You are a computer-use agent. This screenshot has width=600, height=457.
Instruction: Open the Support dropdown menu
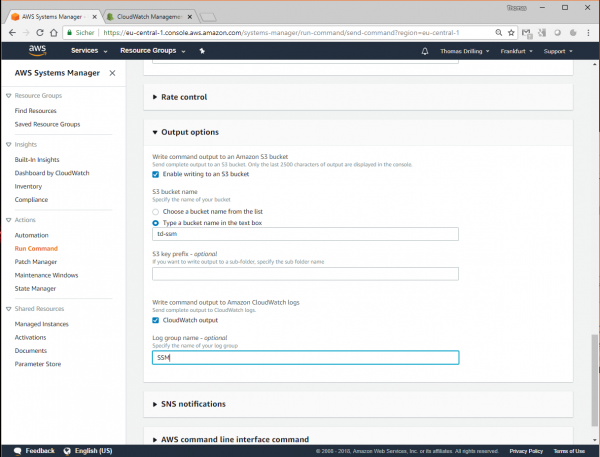pos(558,51)
